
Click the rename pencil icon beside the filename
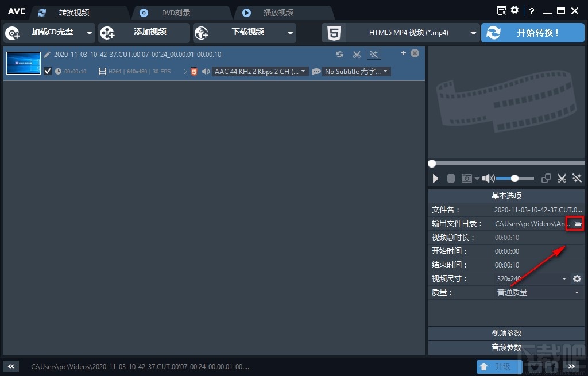[x=47, y=54]
